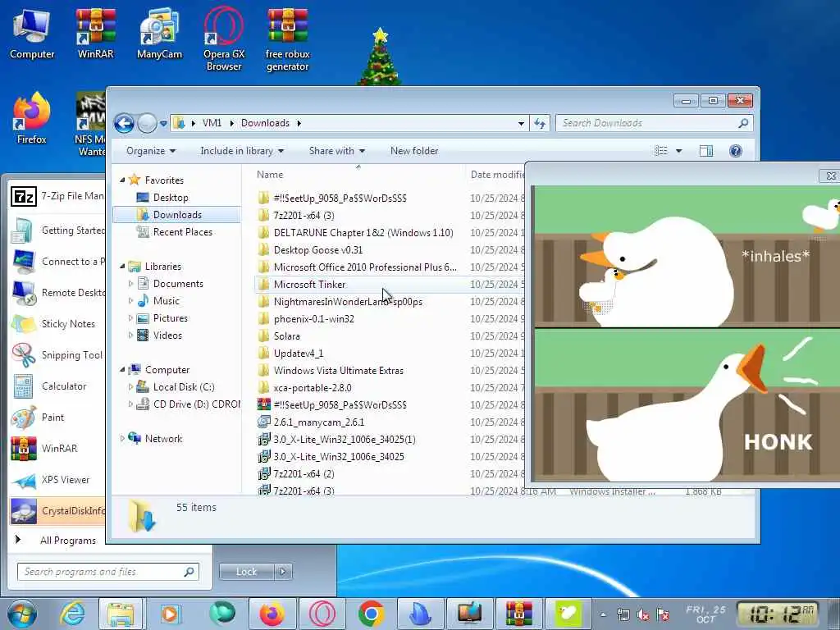Viewport: 840px width, 630px height.
Task: Launch Snipping Tool from Start menu
Action: click(58, 355)
